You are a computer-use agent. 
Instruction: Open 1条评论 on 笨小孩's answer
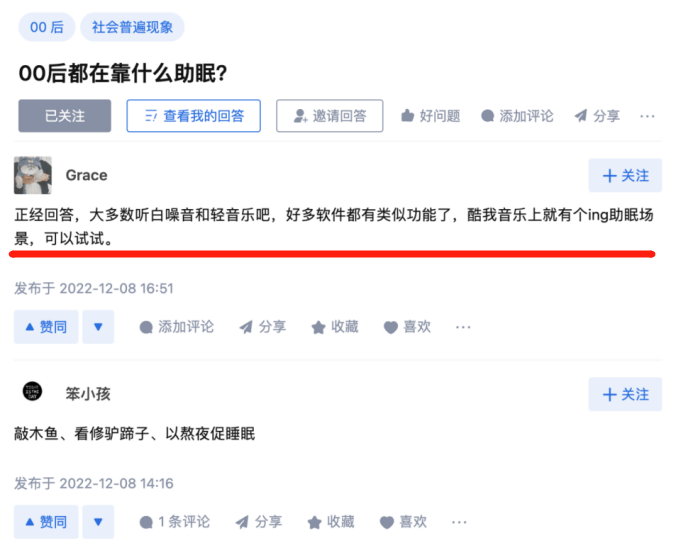pyautogui.click(x=174, y=521)
